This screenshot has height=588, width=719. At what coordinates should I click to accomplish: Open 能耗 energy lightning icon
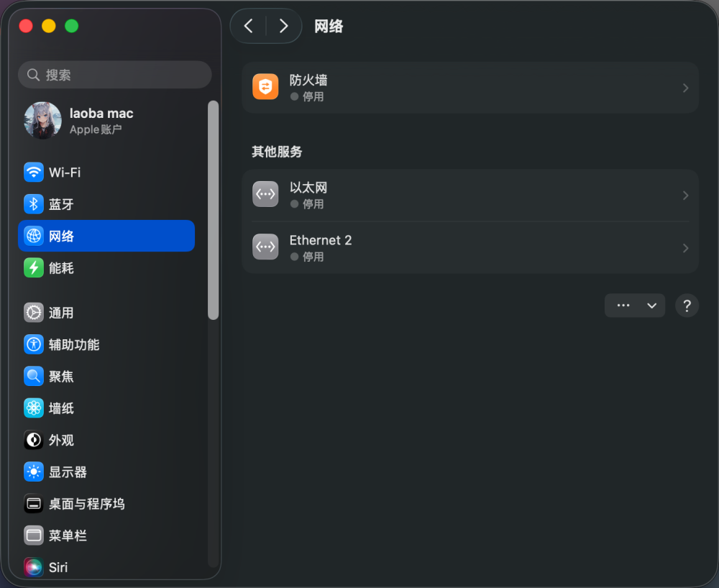(x=34, y=267)
